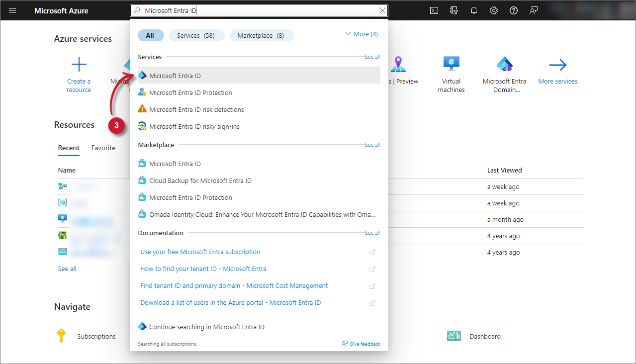Clear the search box with the X

[x=382, y=10]
